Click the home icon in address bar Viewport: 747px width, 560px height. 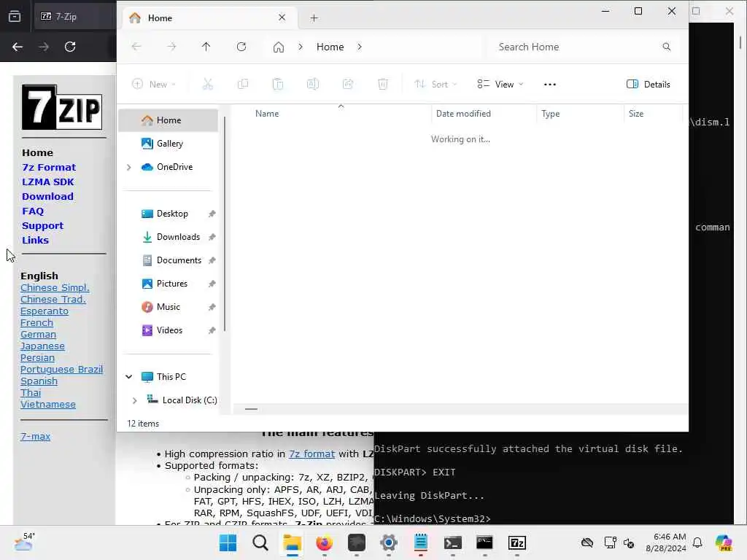pos(278,47)
